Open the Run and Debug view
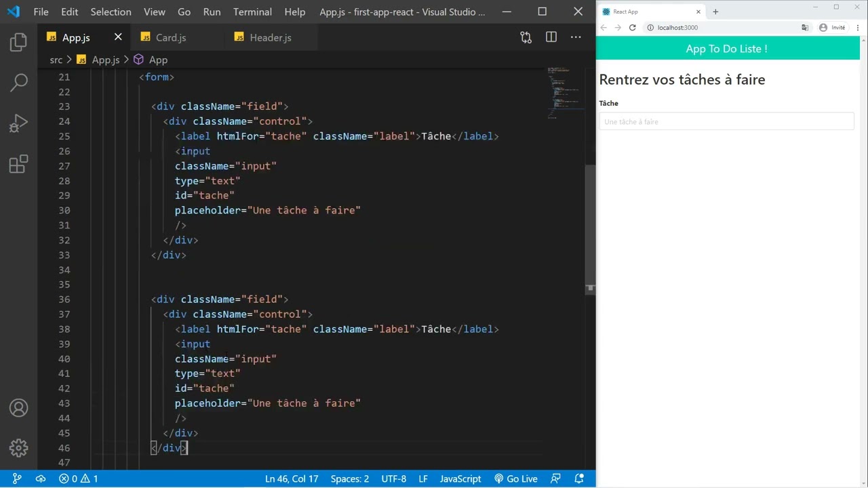 point(19,123)
